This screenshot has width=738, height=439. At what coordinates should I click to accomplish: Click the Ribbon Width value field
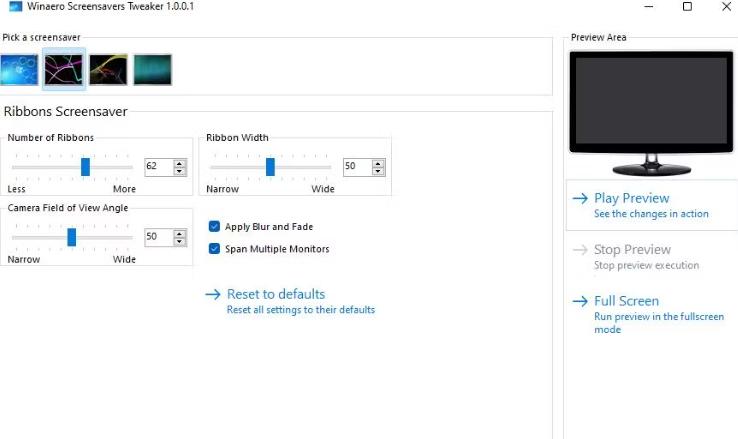click(358, 167)
